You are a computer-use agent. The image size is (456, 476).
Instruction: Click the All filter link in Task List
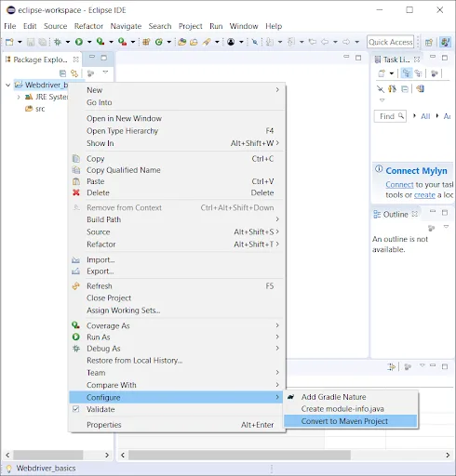(x=425, y=116)
